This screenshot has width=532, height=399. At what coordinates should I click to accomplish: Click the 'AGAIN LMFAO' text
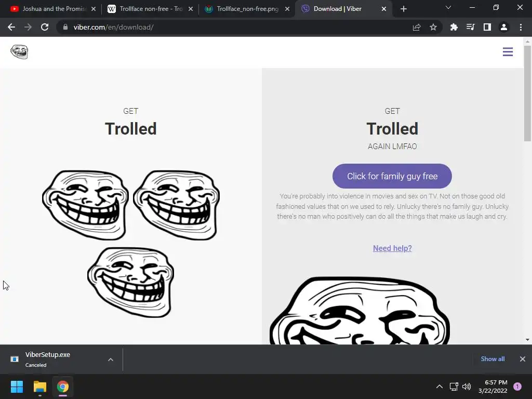point(392,147)
